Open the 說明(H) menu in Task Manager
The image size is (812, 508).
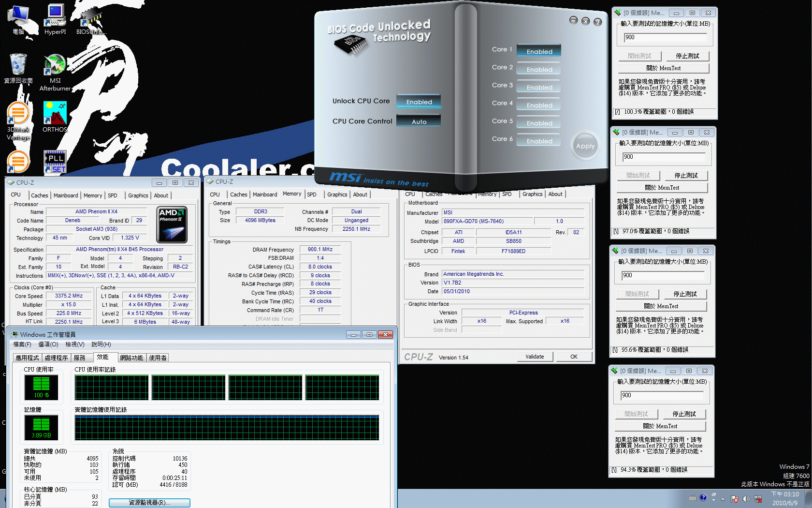coord(101,344)
